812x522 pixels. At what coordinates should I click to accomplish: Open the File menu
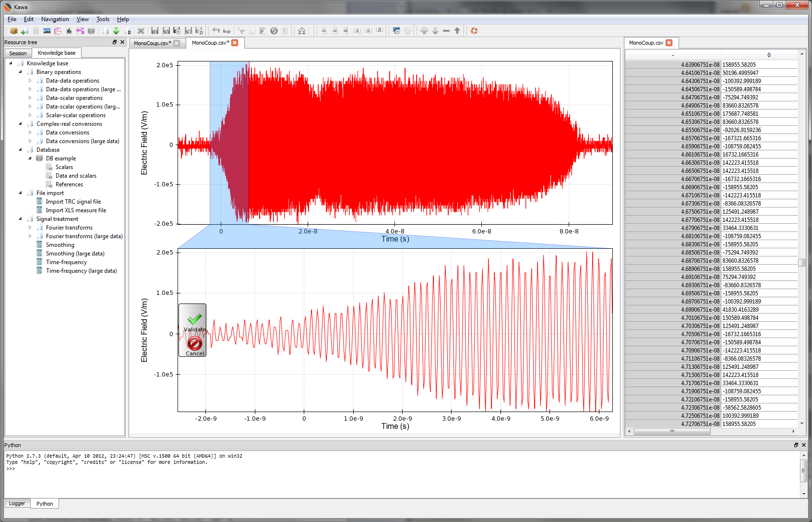(x=12, y=19)
